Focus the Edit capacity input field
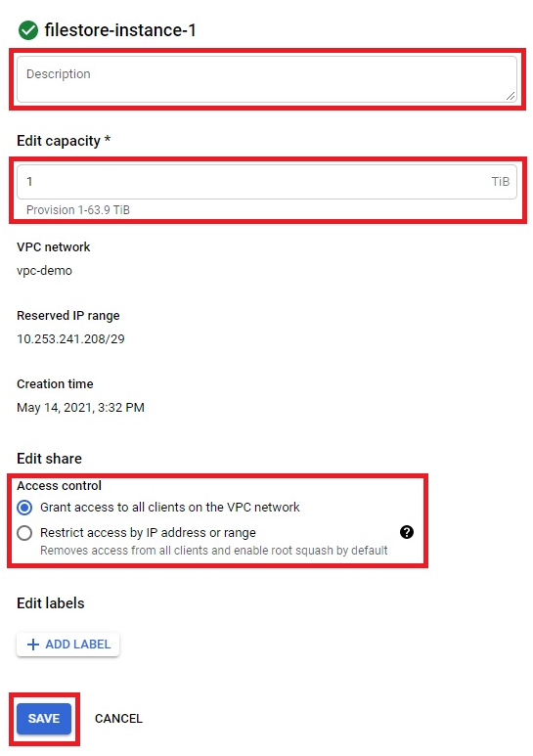Screen dimensions: 533x756 point(267,182)
